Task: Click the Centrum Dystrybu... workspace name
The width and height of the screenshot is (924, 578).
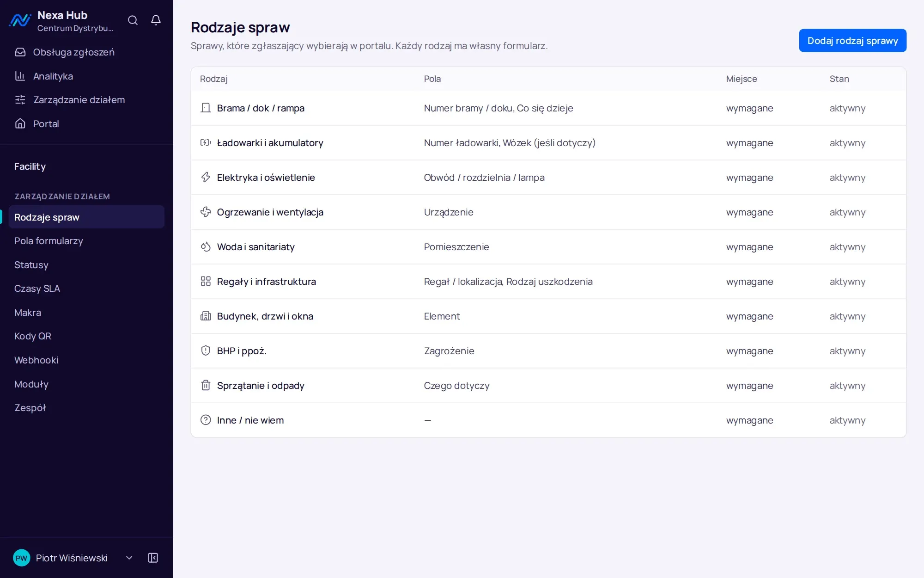Action: point(75,28)
